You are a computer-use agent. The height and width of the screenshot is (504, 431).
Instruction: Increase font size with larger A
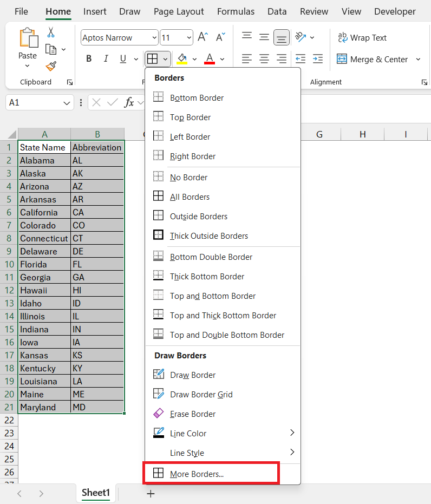(203, 37)
